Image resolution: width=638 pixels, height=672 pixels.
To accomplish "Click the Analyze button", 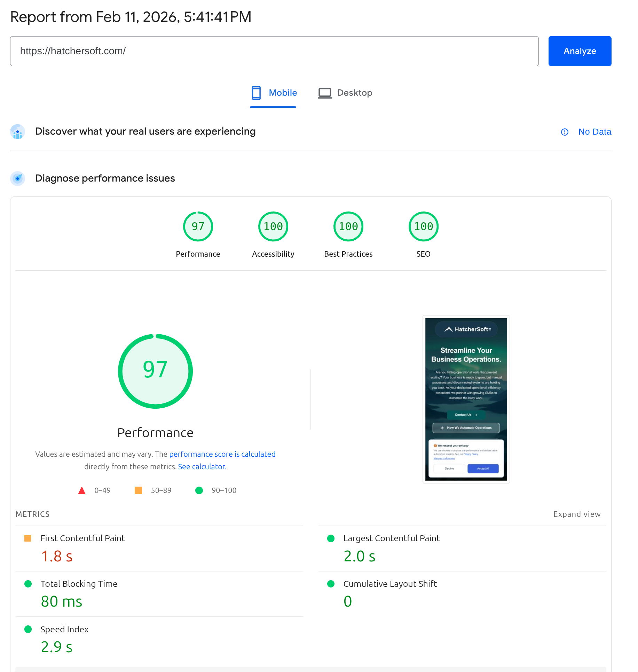I will (x=580, y=51).
